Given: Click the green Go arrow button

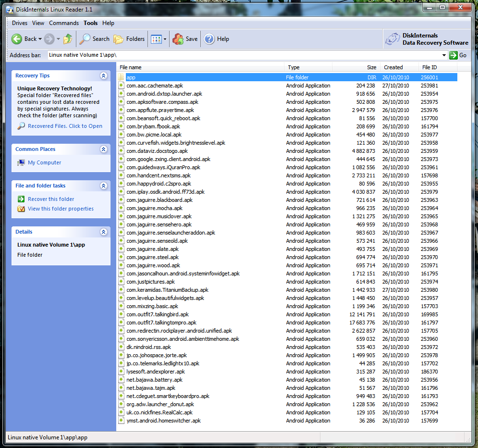Looking at the screenshot, I should click(453, 55).
